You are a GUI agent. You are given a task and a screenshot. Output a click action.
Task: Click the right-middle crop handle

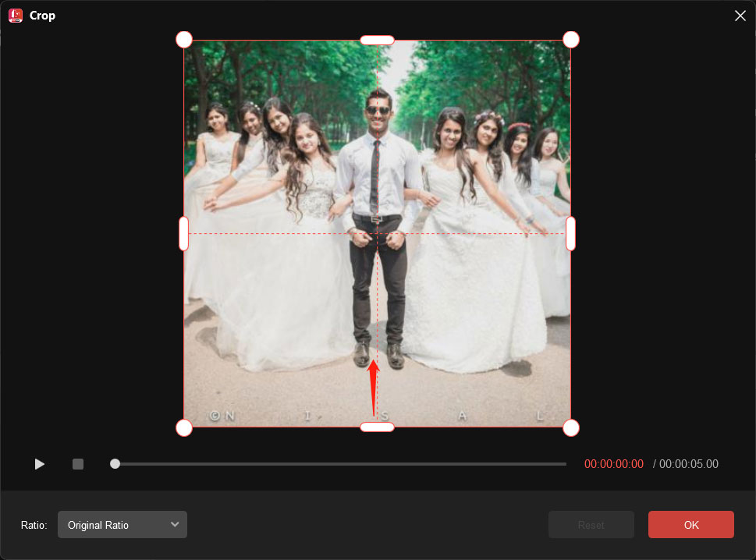point(571,233)
